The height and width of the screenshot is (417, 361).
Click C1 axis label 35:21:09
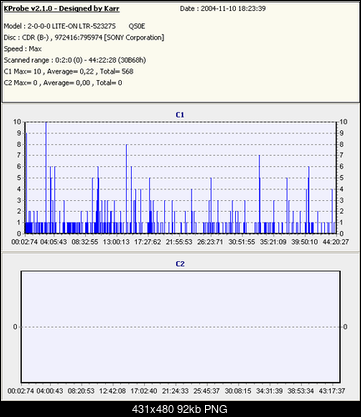click(x=273, y=242)
